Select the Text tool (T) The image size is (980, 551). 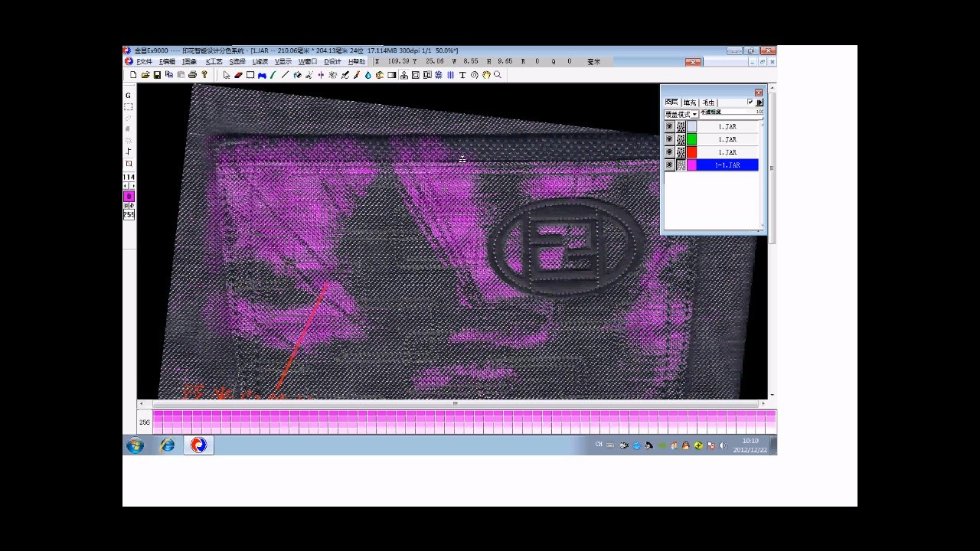point(462,75)
